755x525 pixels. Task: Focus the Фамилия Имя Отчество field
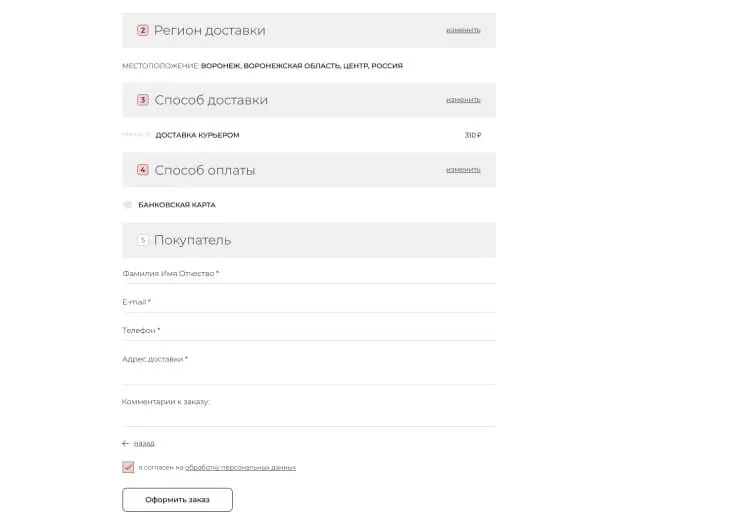point(309,274)
